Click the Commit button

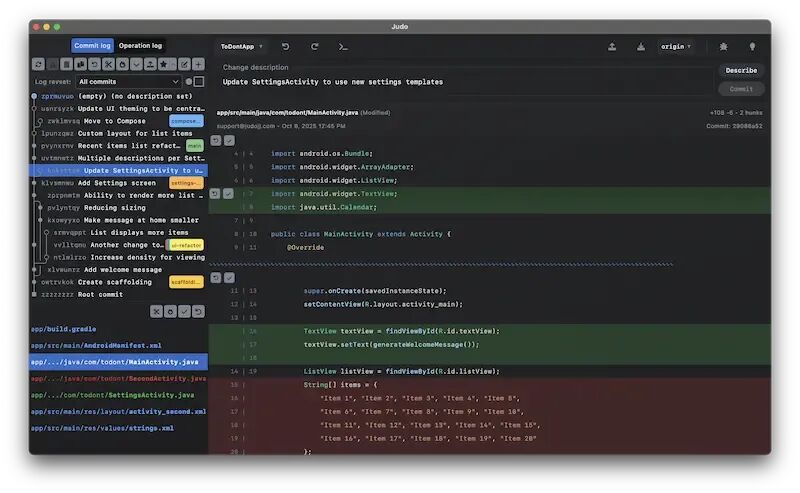tap(741, 89)
